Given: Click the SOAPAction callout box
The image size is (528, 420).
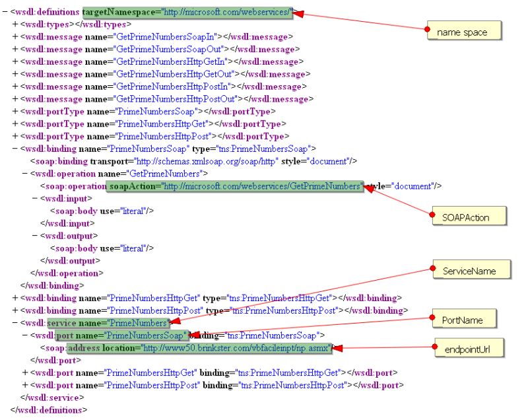Looking at the screenshot, I should [469, 216].
